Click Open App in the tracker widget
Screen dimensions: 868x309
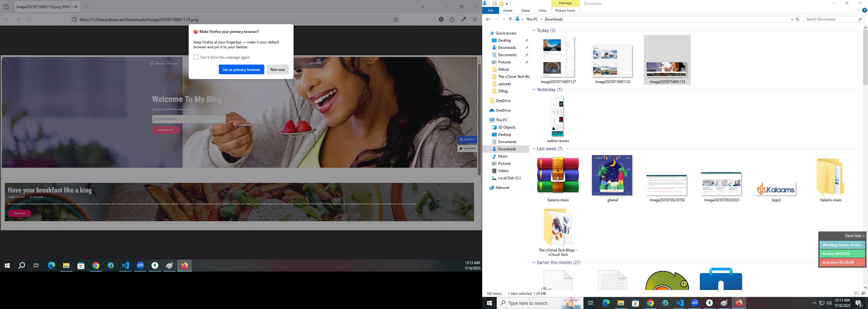854,236
